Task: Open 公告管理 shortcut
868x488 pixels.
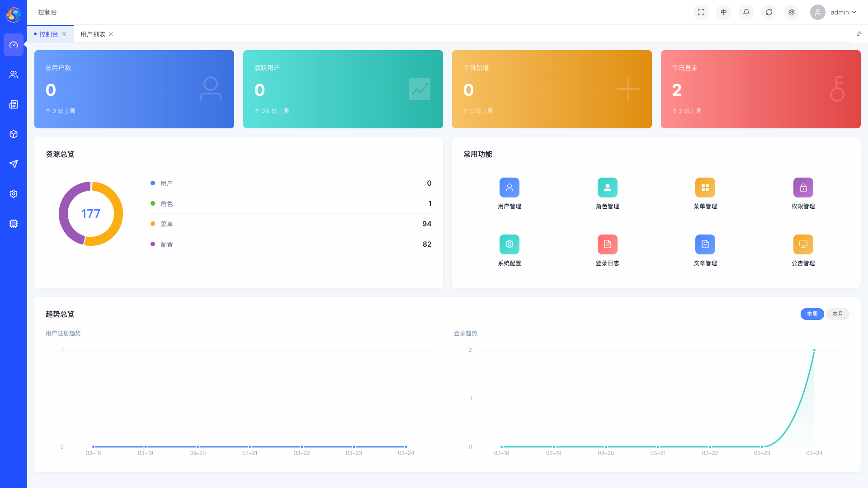Action: pyautogui.click(x=803, y=244)
